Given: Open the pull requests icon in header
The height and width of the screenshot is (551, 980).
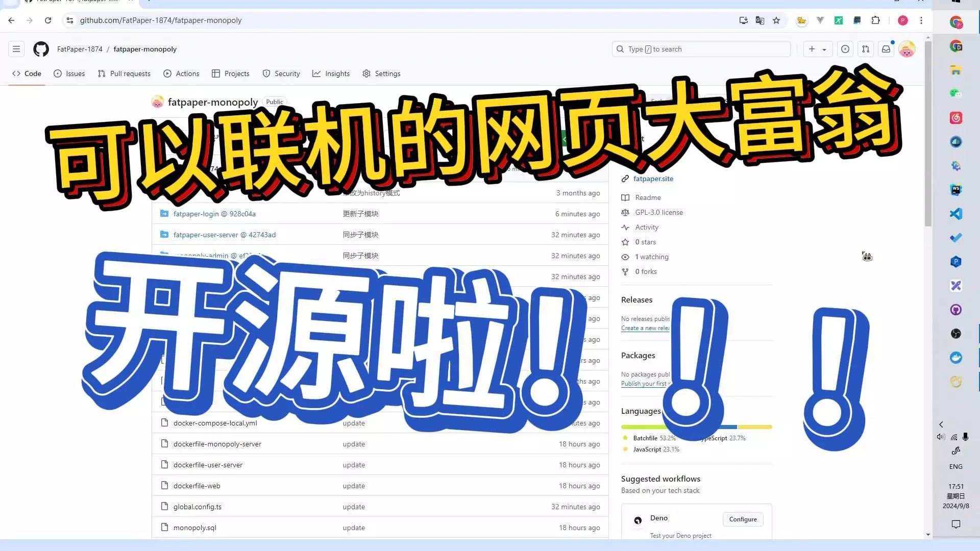Looking at the screenshot, I should (866, 49).
